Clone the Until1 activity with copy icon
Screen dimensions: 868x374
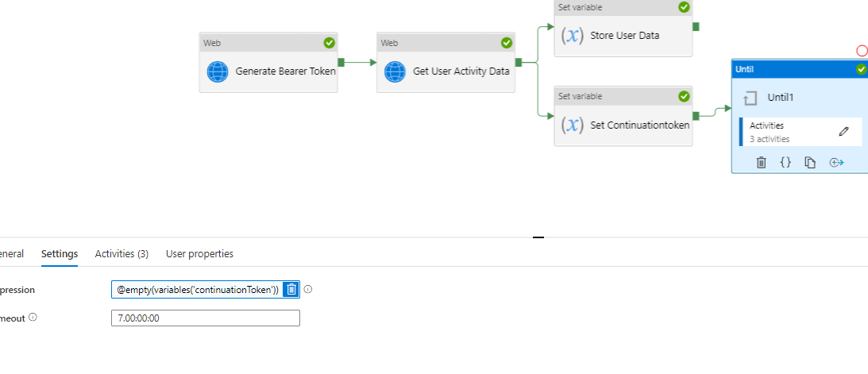click(811, 162)
